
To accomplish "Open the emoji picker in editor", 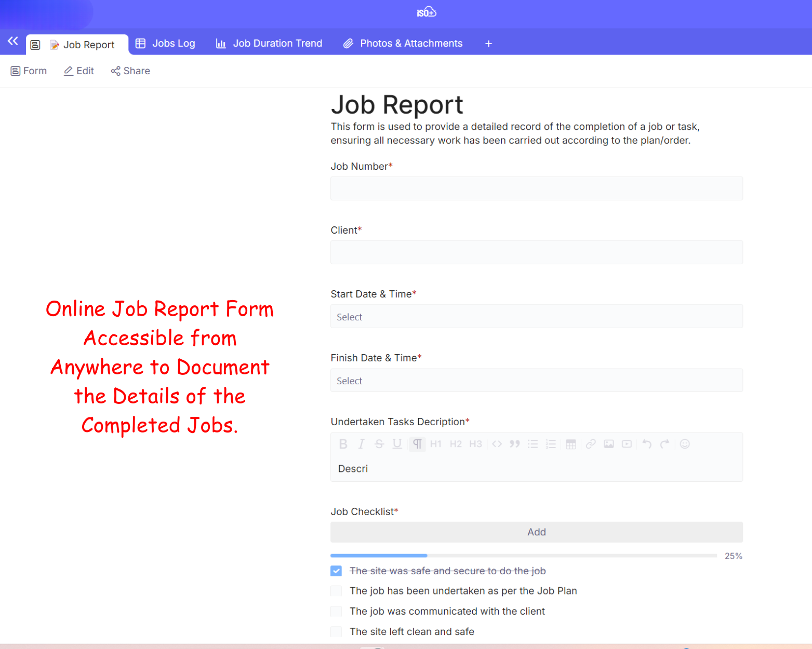I will click(685, 444).
